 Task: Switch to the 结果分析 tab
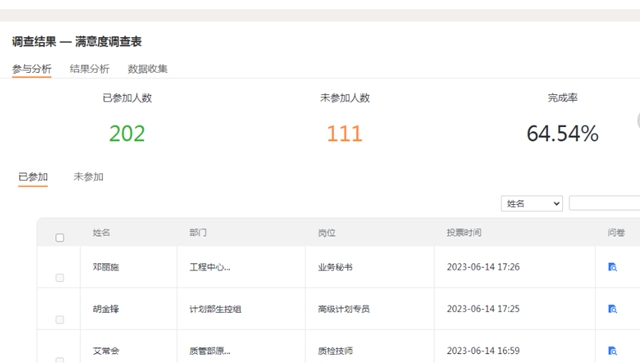click(89, 69)
